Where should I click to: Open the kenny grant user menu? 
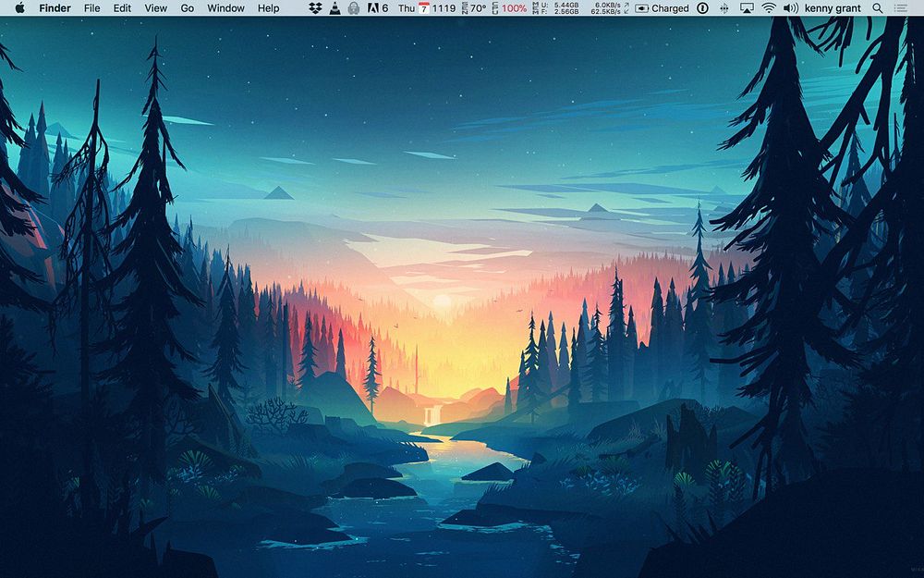[x=833, y=8]
